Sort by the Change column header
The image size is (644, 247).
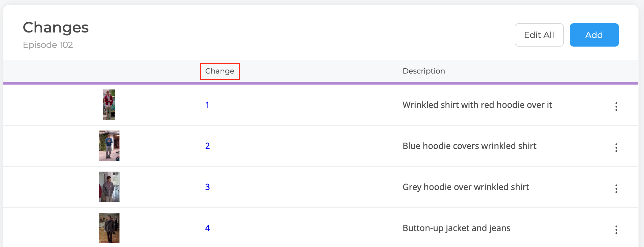coord(220,71)
